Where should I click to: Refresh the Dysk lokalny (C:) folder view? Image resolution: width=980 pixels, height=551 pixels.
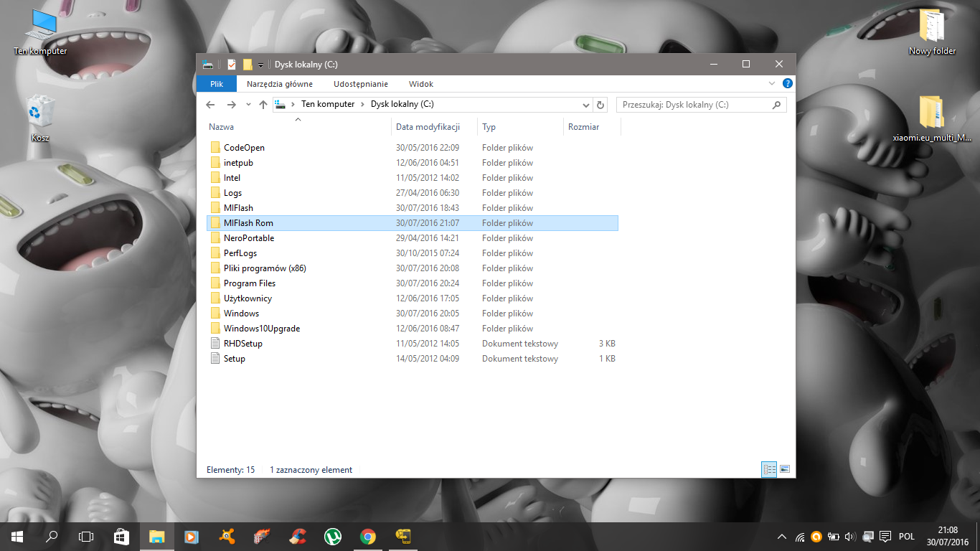pyautogui.click(x=600, y=105)
